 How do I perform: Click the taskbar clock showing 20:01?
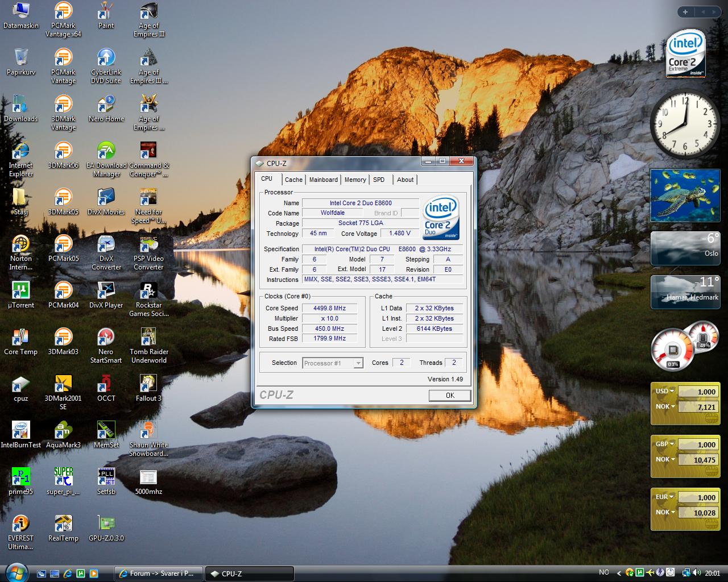(712, 573)
